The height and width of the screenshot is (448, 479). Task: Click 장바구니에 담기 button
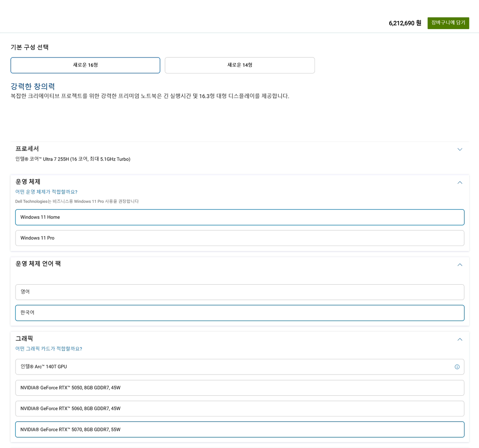pos(448,23)
